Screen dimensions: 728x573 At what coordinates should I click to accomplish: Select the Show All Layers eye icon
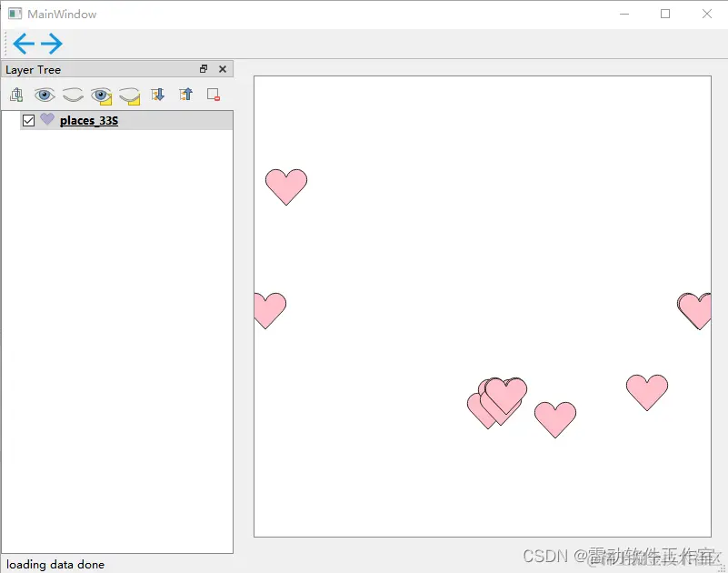tap(45, 95)
